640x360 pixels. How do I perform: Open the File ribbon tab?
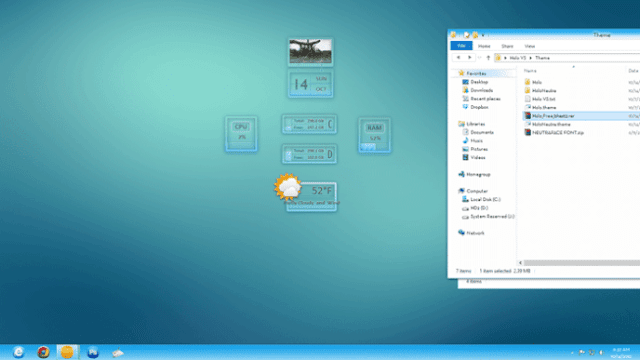(461, 46)
